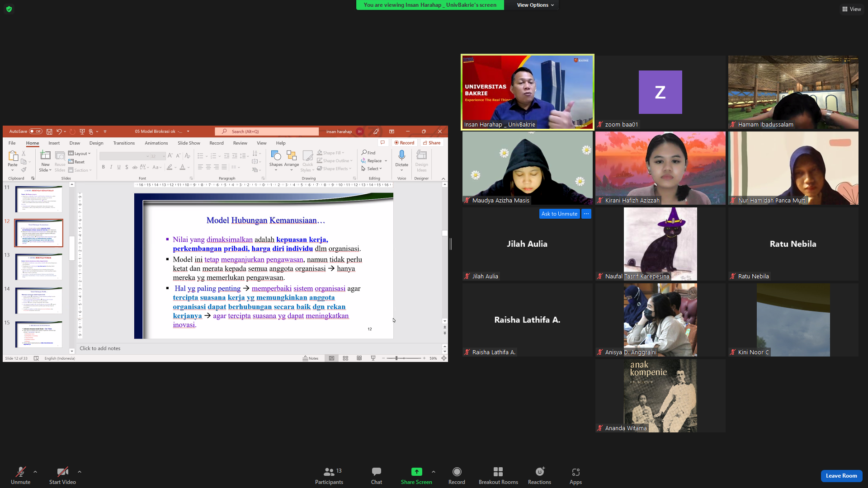The height and width of the screenshot is (488, 868).
Task: Click the Paste clipboard icon in PowerPoint
Action: click(13, 156)
